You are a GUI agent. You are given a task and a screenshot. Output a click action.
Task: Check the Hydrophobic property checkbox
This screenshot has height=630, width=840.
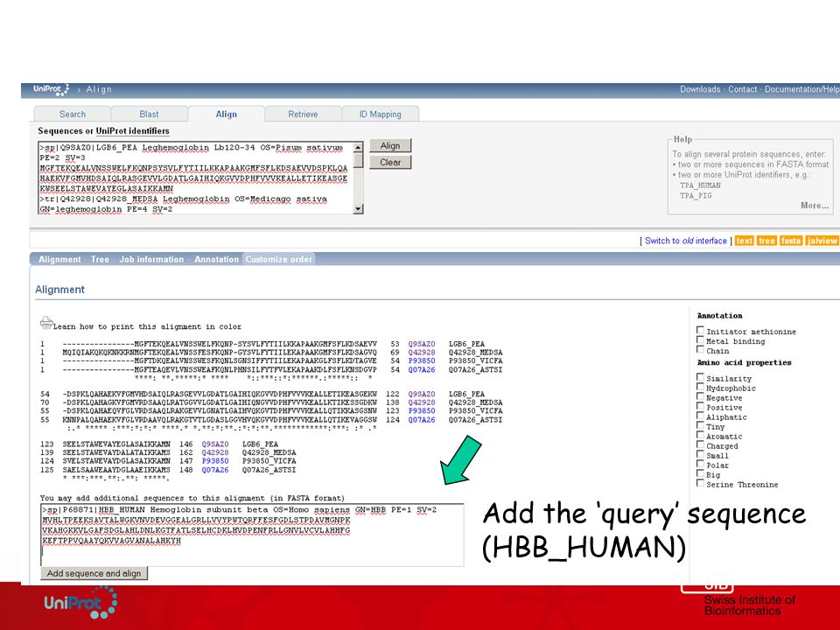click(700, 387)
